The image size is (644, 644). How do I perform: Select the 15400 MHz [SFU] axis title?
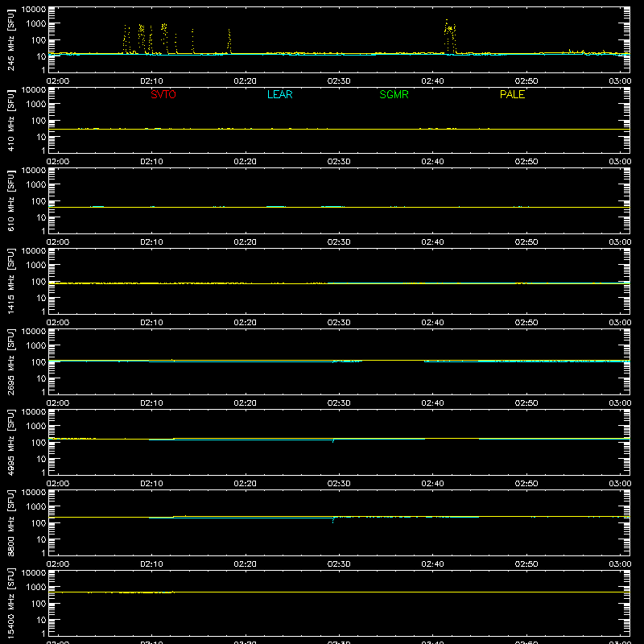pos(10,603)
